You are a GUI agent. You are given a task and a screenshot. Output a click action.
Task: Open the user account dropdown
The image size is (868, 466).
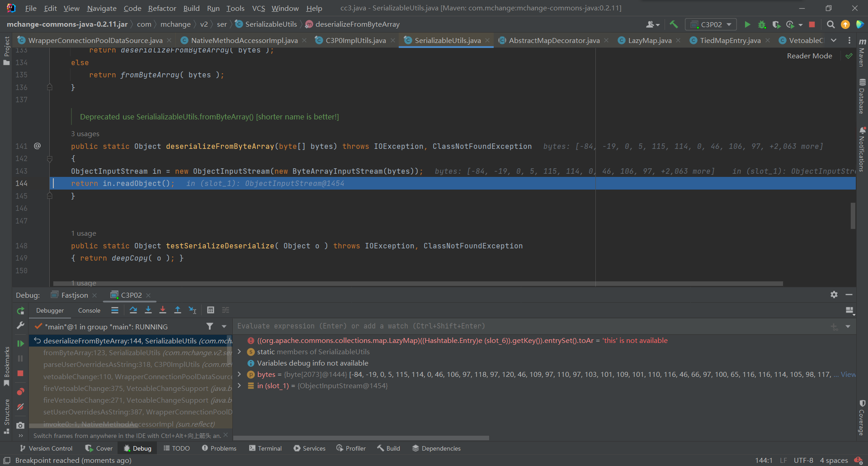click(653, 24)
